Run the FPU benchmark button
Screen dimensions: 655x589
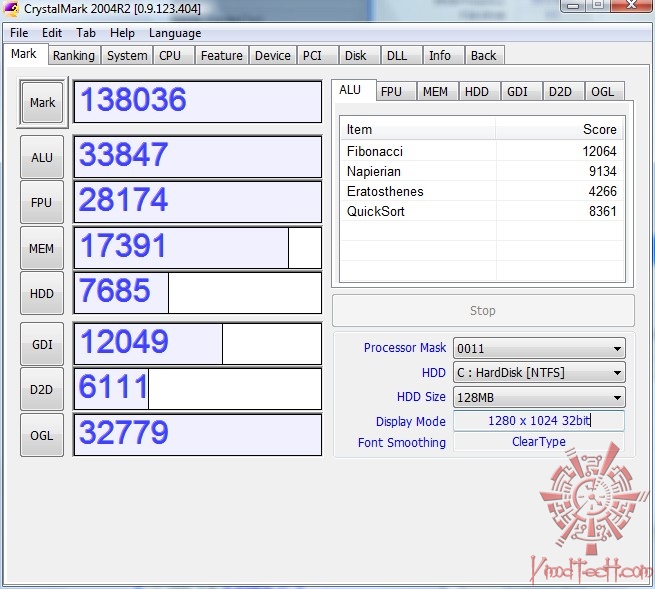pyautogui.click(x=42, y=202)
